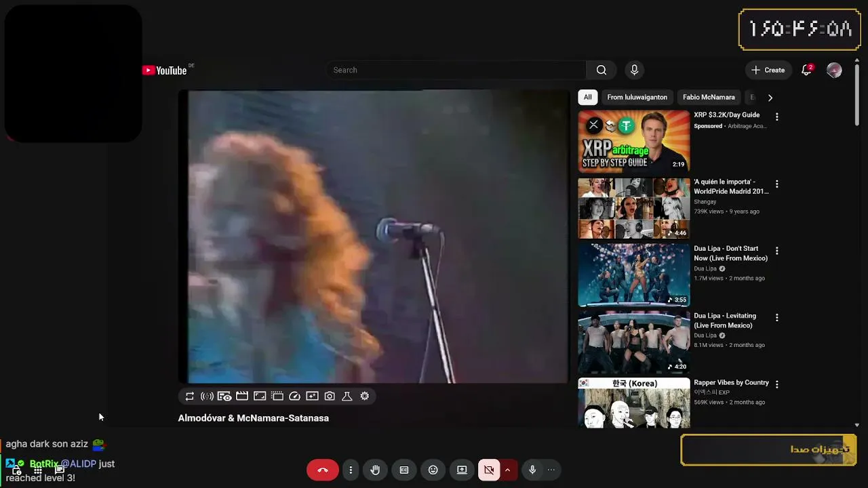
Task: Open the YouTube account avatar menu
Action: tap(834, 70)
